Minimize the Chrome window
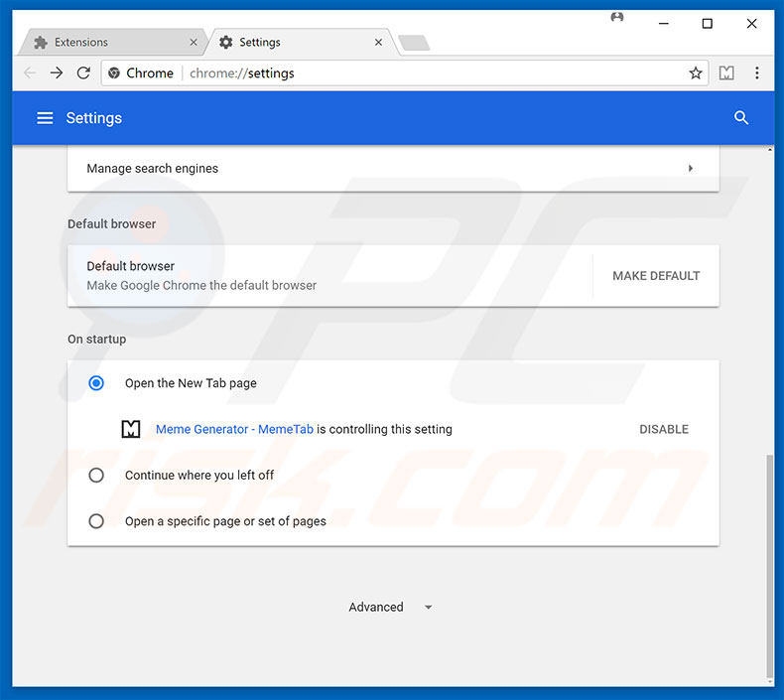The image size is (784, 700). tap(664, 24)
